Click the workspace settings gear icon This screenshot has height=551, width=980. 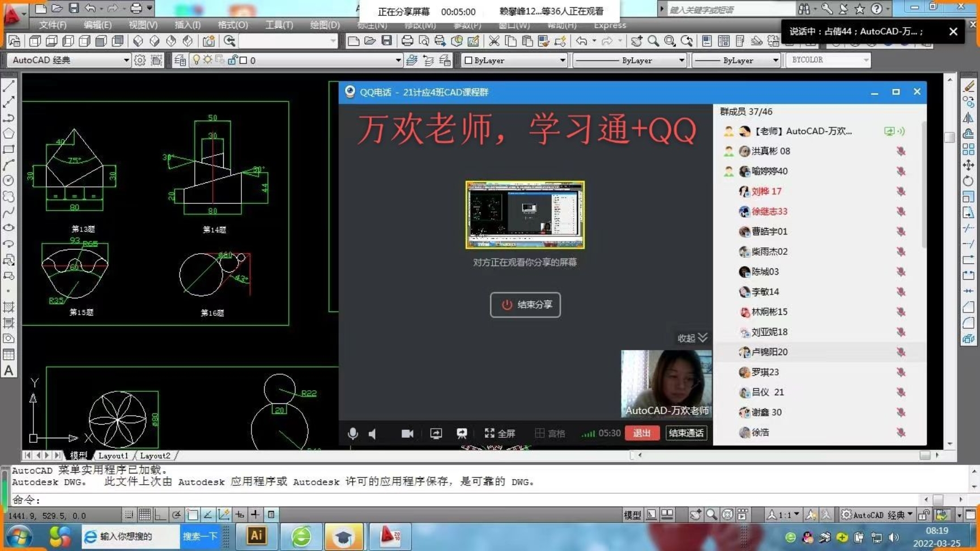point(140,60)
